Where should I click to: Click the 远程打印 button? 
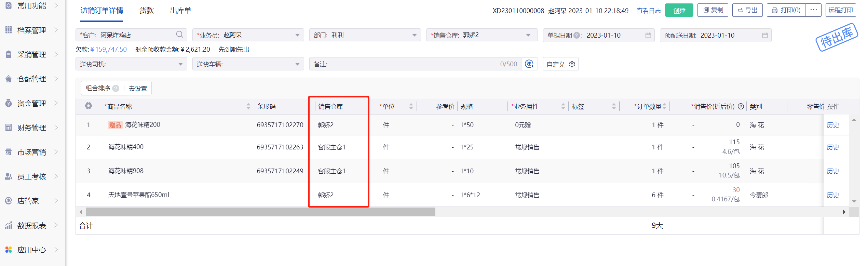[841, 10]
